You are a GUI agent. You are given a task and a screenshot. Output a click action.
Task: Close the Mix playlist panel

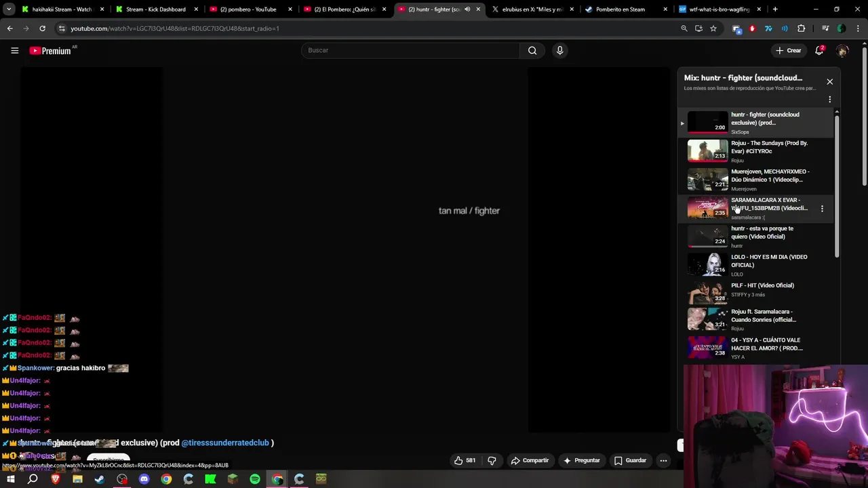point(829,81)
